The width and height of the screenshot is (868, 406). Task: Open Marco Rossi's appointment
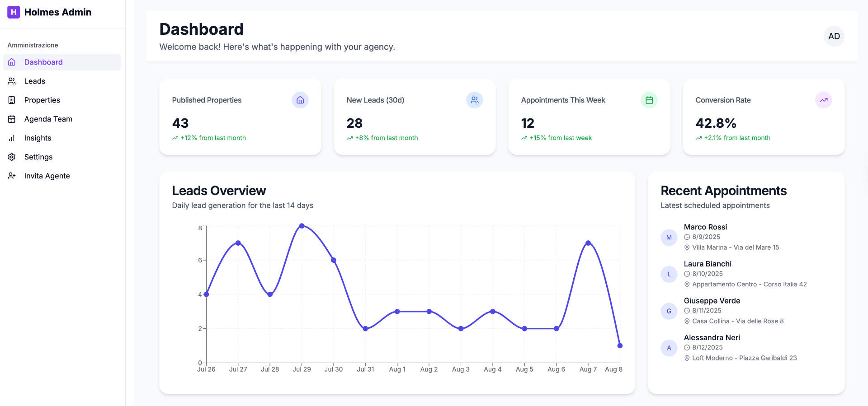(705, 227)
